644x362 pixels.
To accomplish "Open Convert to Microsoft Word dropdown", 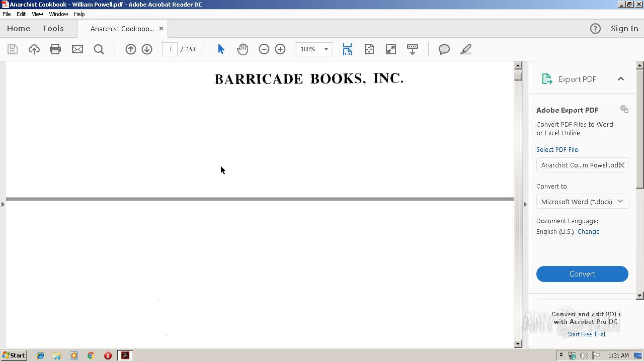I will point(582,202).
